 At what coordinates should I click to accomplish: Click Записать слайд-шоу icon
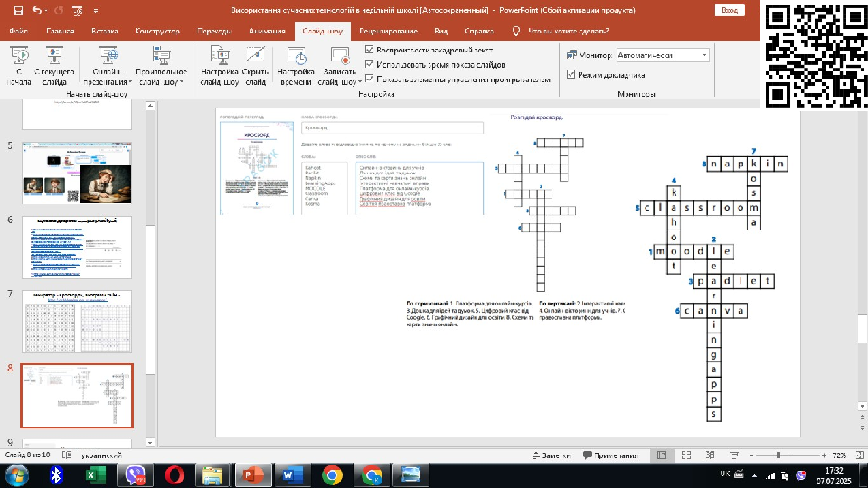(x=339, y=56)
